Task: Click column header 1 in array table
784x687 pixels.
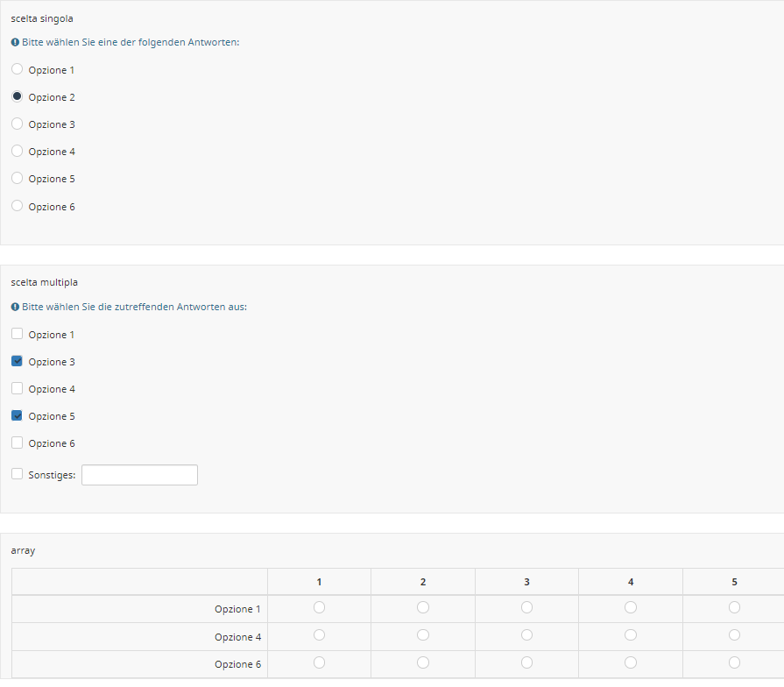Action: pyautogui.click(x=319, y=582)
